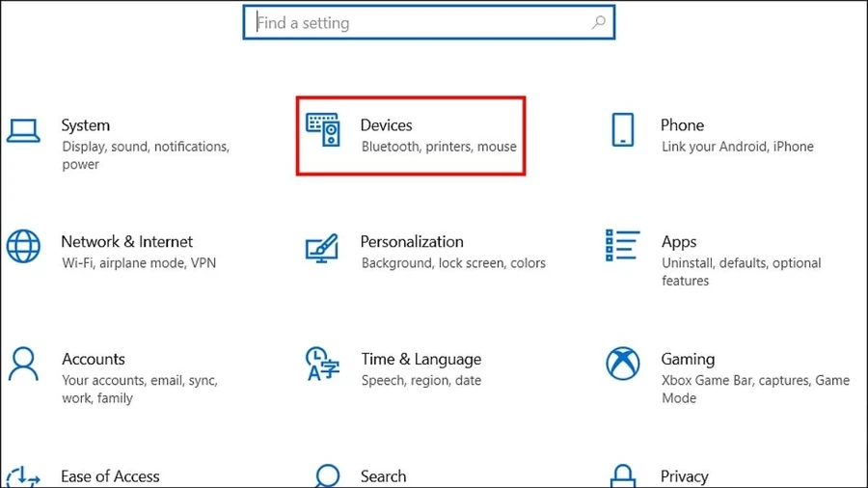This screenshot has width=868, height=488.
Task: Select Time & Language heading
Action: coord(421,360)
